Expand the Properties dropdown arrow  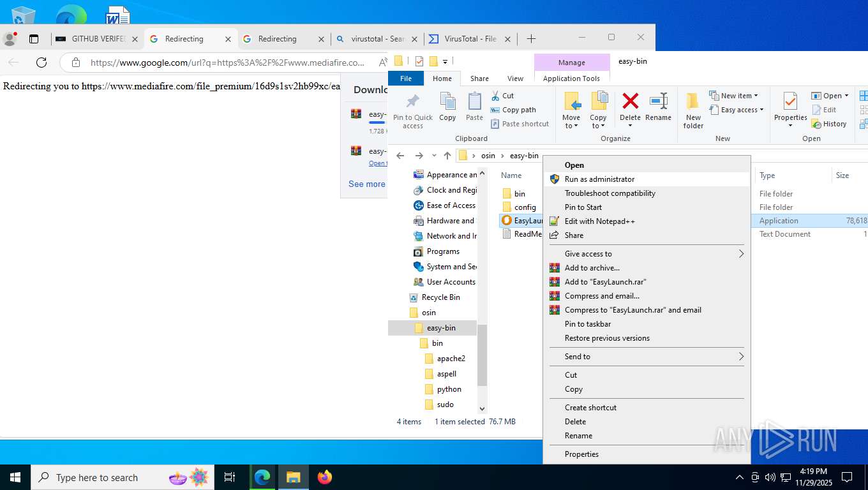coord(790,125)
